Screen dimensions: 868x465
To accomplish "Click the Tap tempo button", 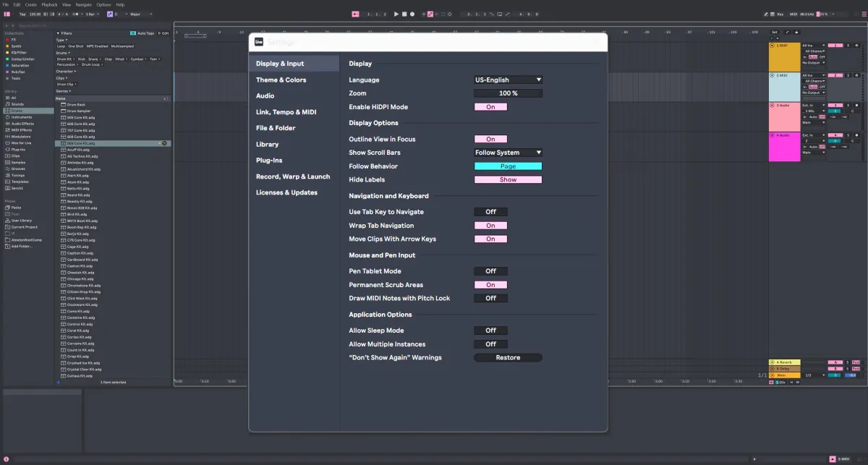I will click(x=22, y=14).
